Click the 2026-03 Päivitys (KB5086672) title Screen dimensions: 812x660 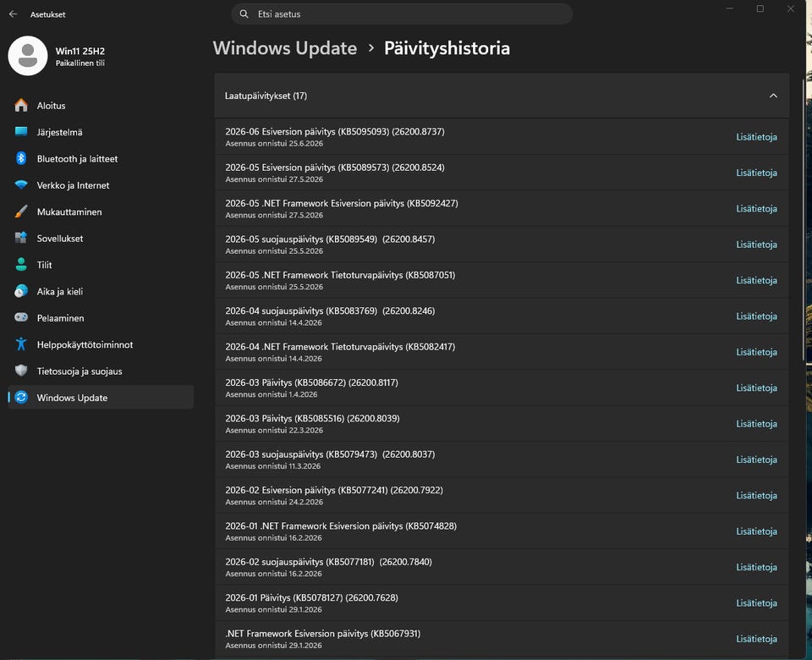point(312,382)
